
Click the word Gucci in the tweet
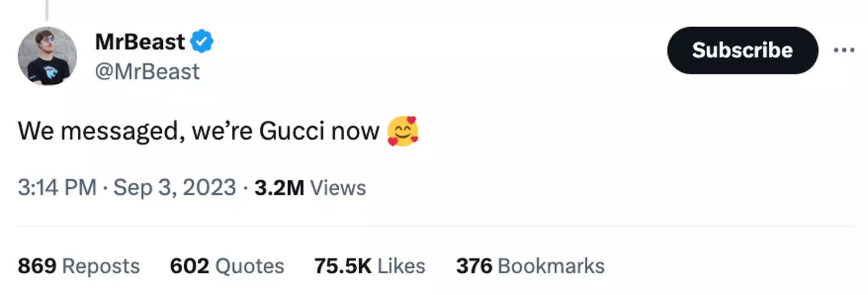click(x=292, y=131)
